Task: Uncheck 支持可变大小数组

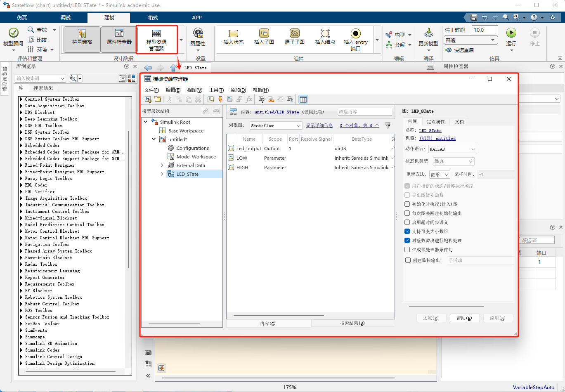Action: point(407,231)
